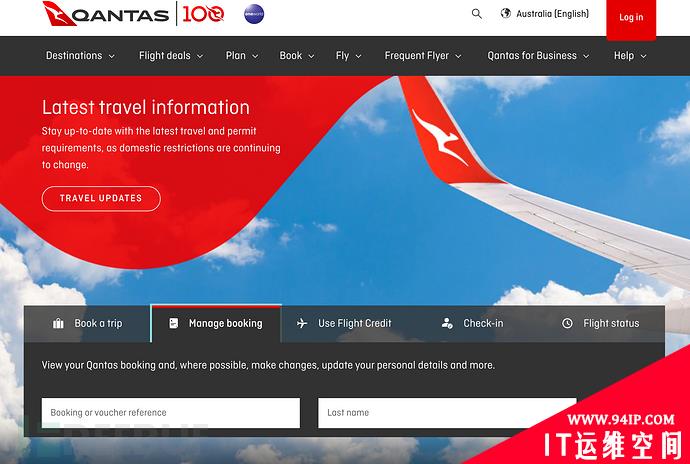Image resolution: width=690 pixels, height=464 pixels.
Task: Click the globe region icon
Action: (506, 14)
